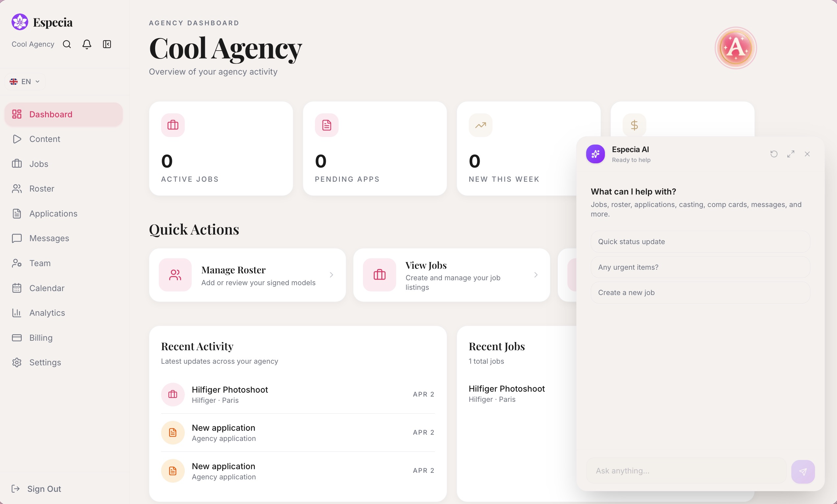Open Analytics in sidebar
The height and width of the screenshot is (504, 837).
[63, 313]
